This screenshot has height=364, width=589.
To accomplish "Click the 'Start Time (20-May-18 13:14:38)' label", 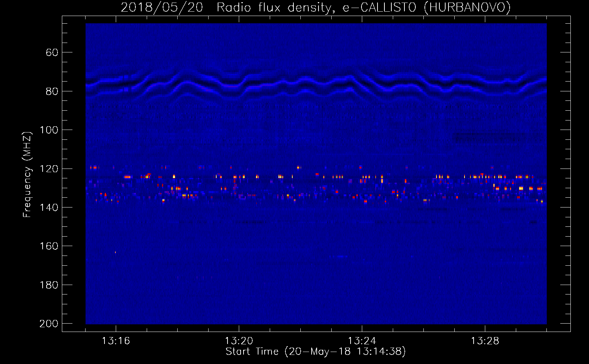I will coord(316,352).
